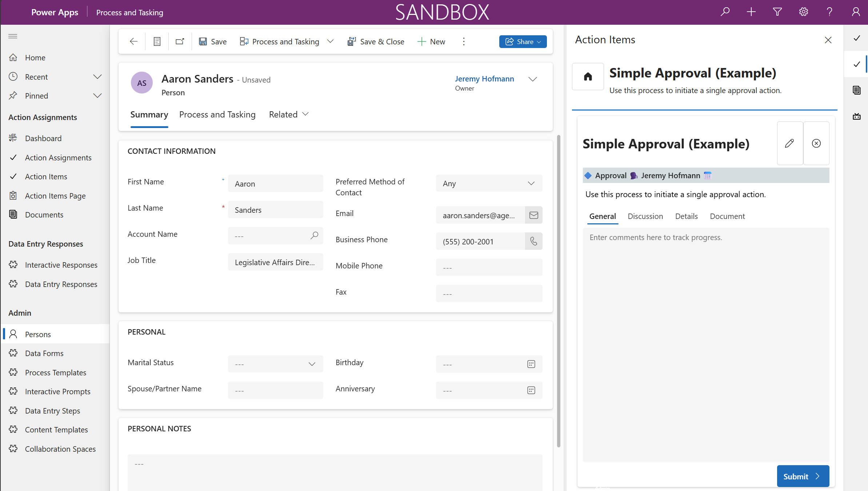This screenshot has width=868, height=491.
Task: Open the Birthday calendar picker icon
Action: [531, 364]
